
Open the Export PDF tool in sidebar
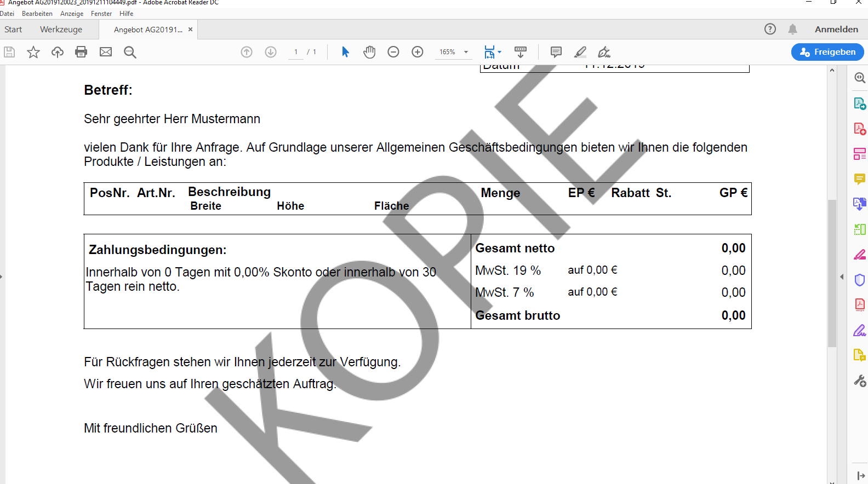coord(860,103)
